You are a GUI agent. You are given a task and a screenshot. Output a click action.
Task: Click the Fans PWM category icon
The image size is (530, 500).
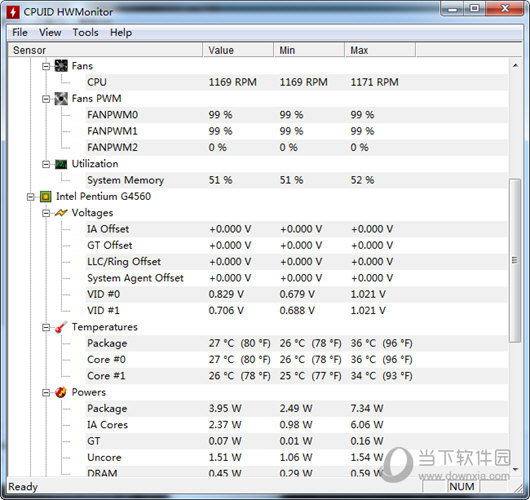pos(61,98)
